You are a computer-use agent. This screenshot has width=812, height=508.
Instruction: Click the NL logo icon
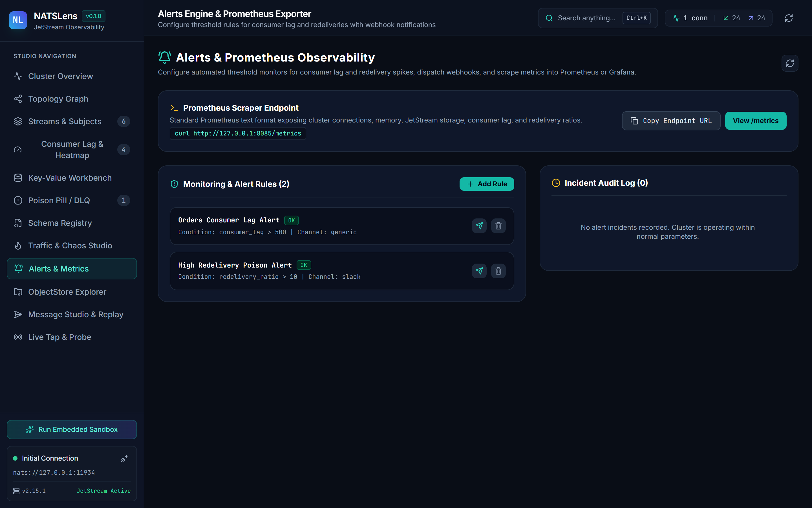click(x=18, y=20)
